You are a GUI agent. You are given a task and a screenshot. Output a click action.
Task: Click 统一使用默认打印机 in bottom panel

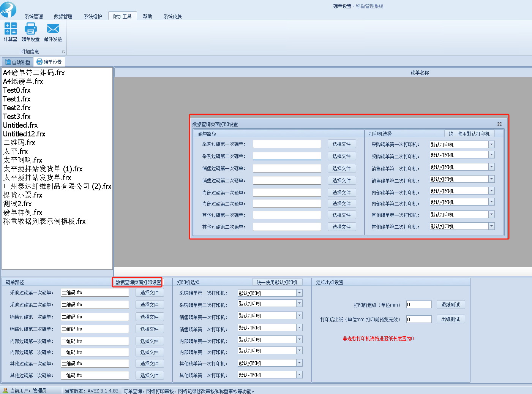[x=277, y=282]
